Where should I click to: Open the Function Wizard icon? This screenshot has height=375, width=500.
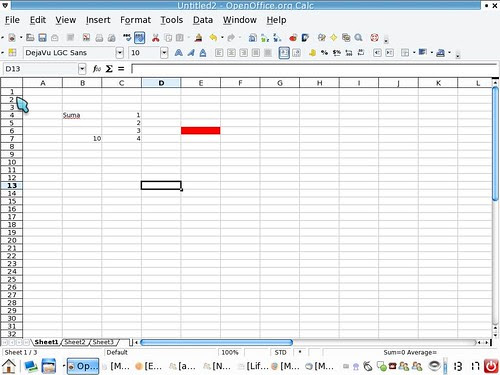coord(97,69)
